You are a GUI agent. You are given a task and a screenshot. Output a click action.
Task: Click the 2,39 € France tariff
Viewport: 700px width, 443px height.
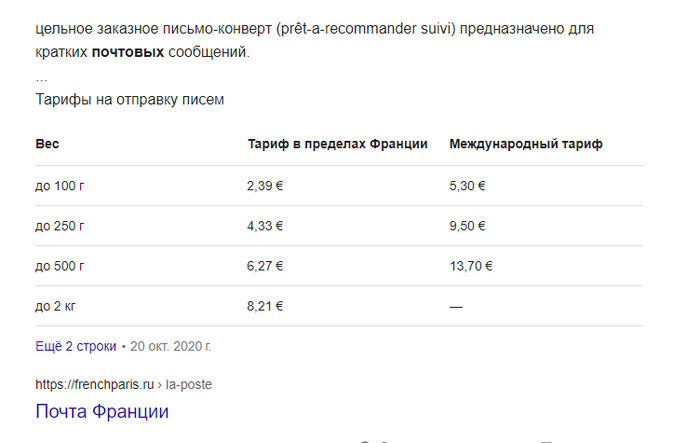pyautogui.click(x=265, y=186)
